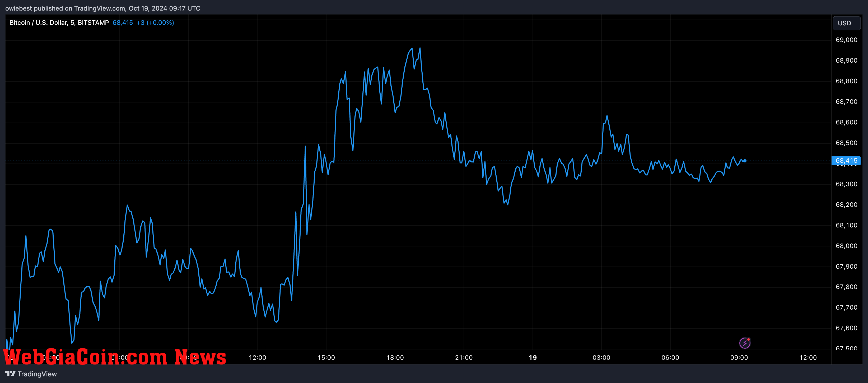Image resolution: width=868 pixels, height=383 pixels.
Task: Click the 69,000 price axis label
Action: [x=846, y=40]
